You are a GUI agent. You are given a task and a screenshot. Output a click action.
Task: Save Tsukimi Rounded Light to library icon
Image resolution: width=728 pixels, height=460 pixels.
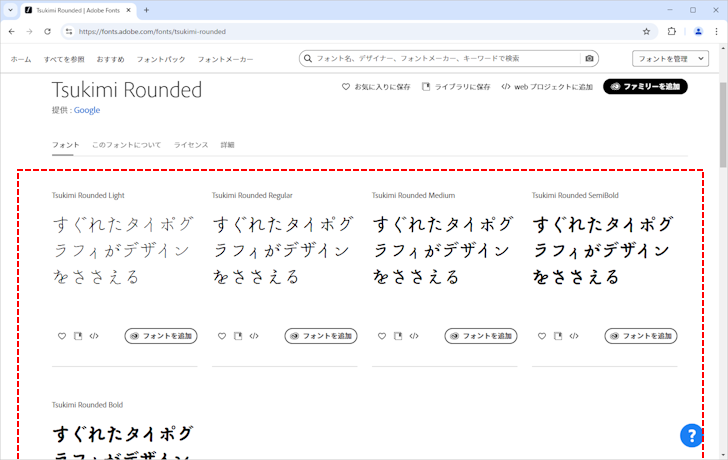coord(78,336)
